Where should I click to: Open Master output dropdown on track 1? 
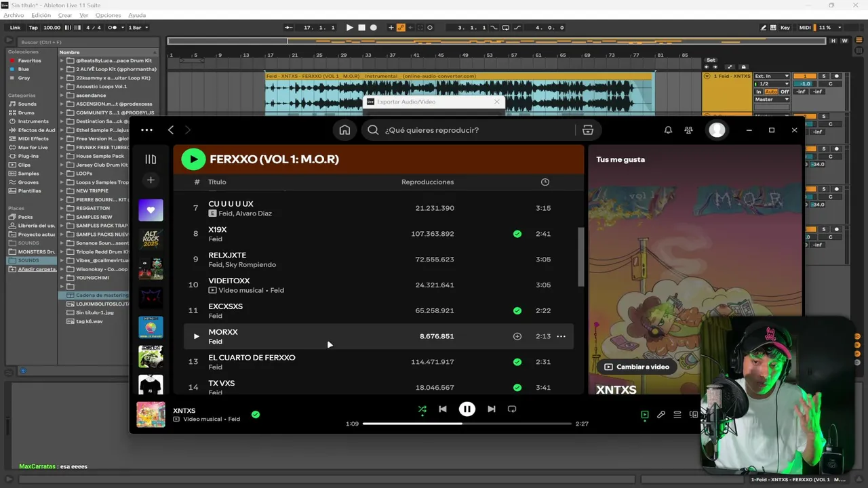tap(772, 100)
